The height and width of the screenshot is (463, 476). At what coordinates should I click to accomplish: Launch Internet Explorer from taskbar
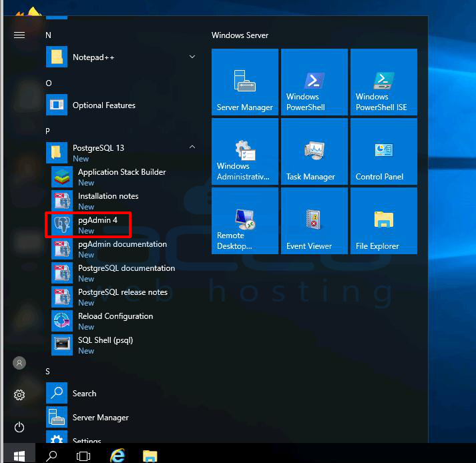pos(117,456)
